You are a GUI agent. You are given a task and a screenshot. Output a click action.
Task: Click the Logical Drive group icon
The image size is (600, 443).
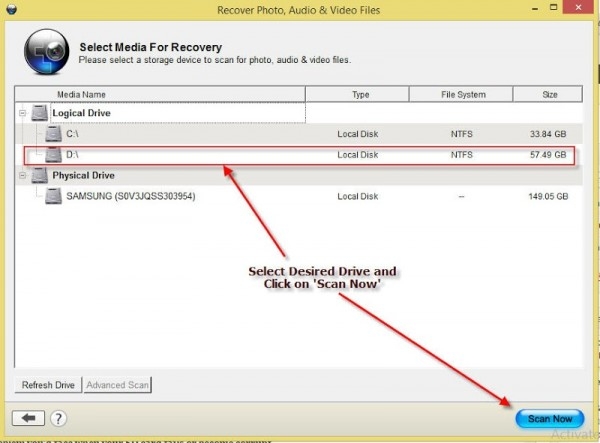coord(39,113)
